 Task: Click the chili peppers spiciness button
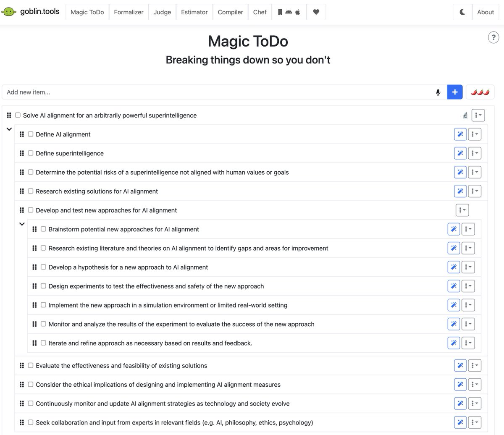[480, 92]
